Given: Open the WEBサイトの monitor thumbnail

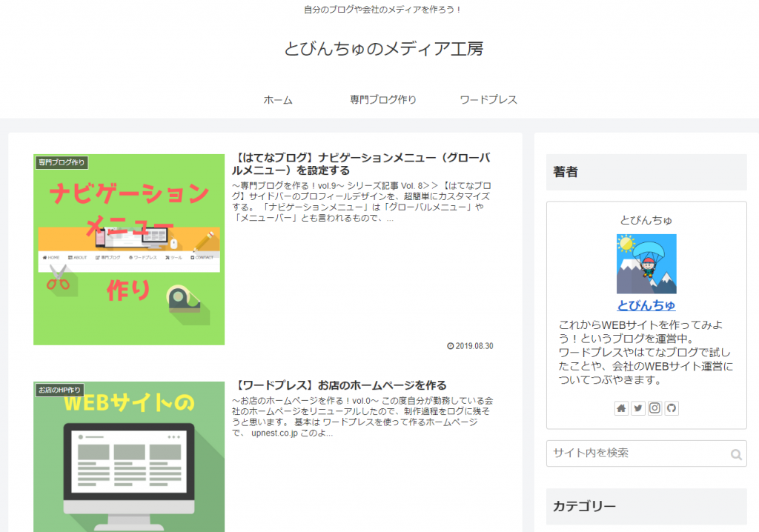Looking at the screenshot, I should 129,456.
